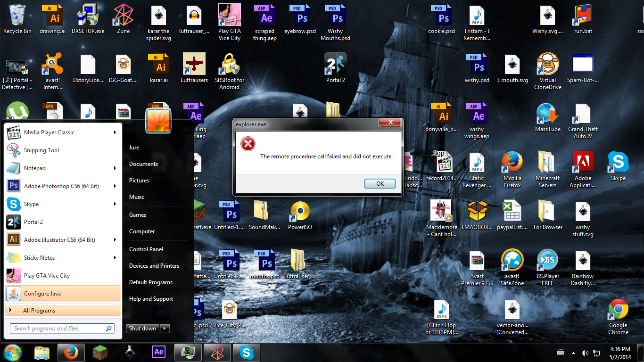Viewport: 644px width, 362px height.
Task: Click the After Effects taskbar icon
Action: coord(159,352)
